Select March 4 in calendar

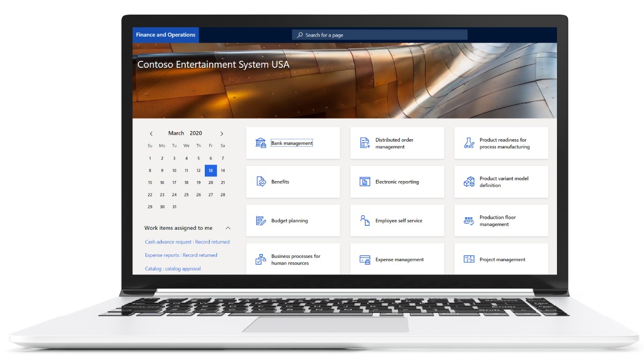(186, 158)
